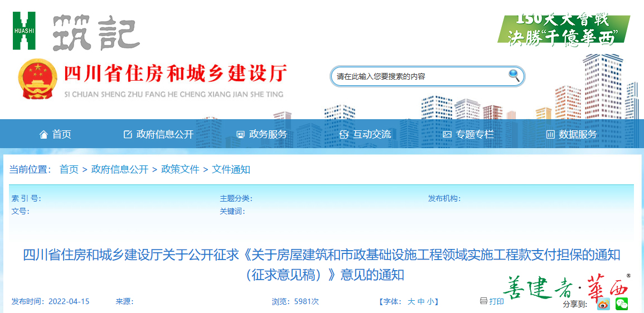Image resolution: width=644 pixels, height=313 pixels.
Task: Open 首页 in the navigation bar
Action: pyautogui.click(x=55, y=134)
